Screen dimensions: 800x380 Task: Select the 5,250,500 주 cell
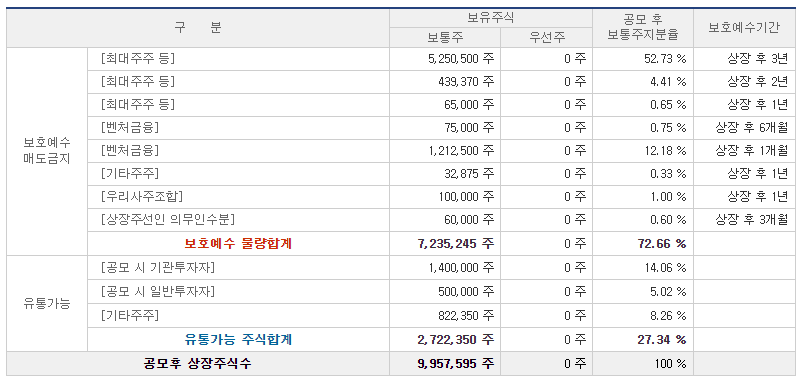tap(461, 59)
